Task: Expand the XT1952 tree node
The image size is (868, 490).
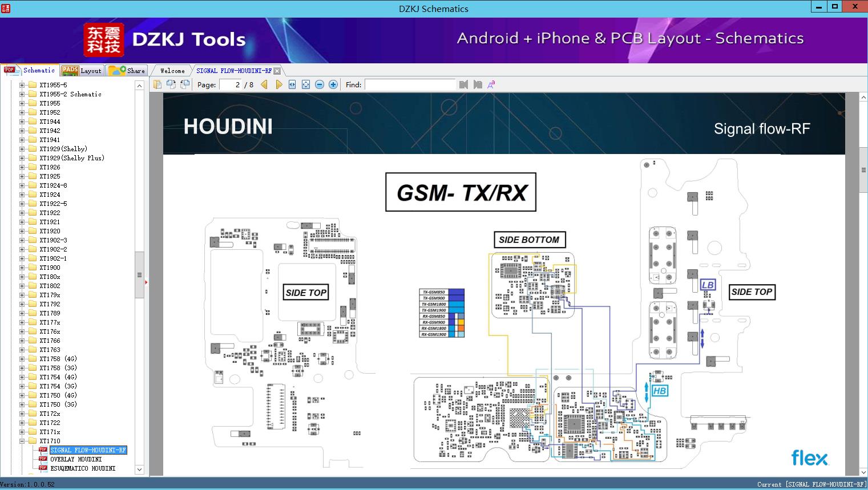Action: coord(22,112)
